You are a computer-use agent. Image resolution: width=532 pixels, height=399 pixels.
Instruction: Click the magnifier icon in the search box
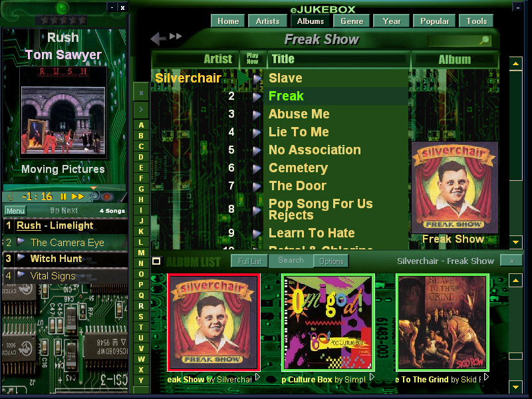(485, 41)
